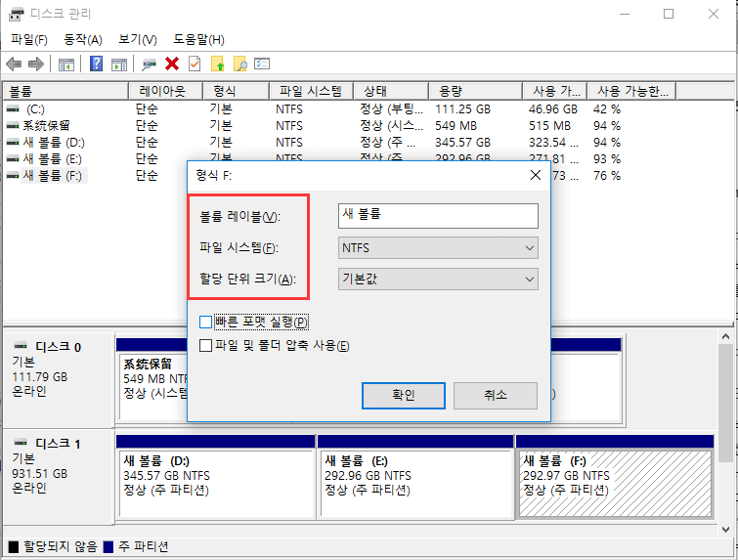The image size is (738, 560).
Task: Select hatched 새 볼륨 (F:) partition block
Action: point(615,483)
